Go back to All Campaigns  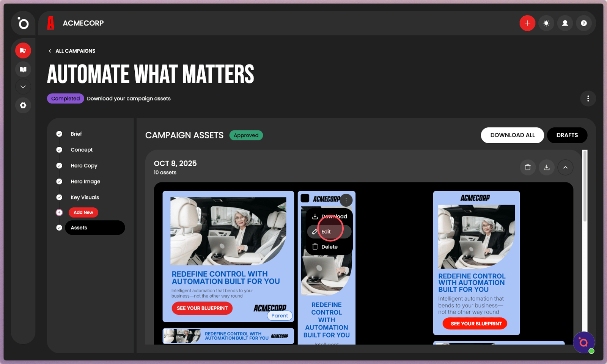pos(72,51)
